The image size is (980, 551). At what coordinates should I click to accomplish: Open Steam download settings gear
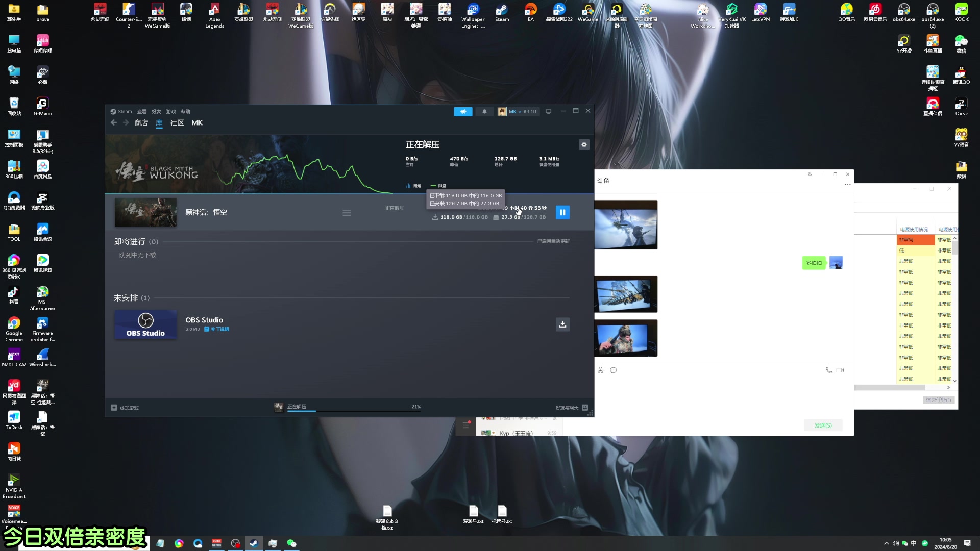tap(584, 145)
